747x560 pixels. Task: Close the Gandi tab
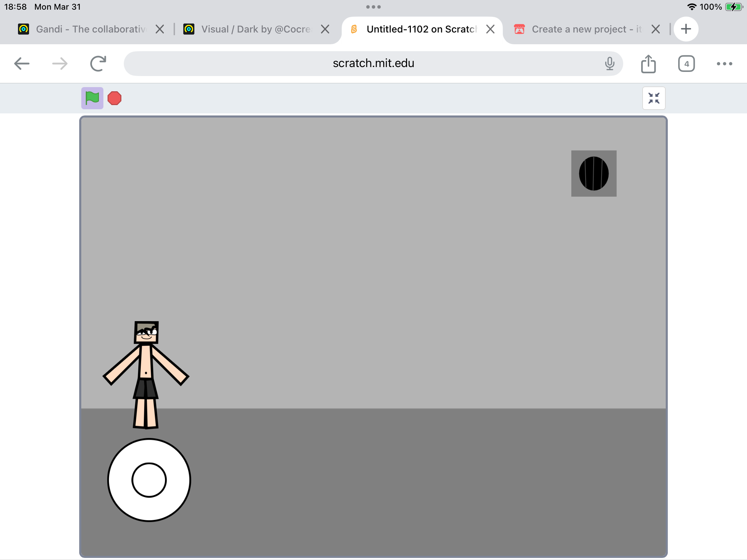coord(160,29)
